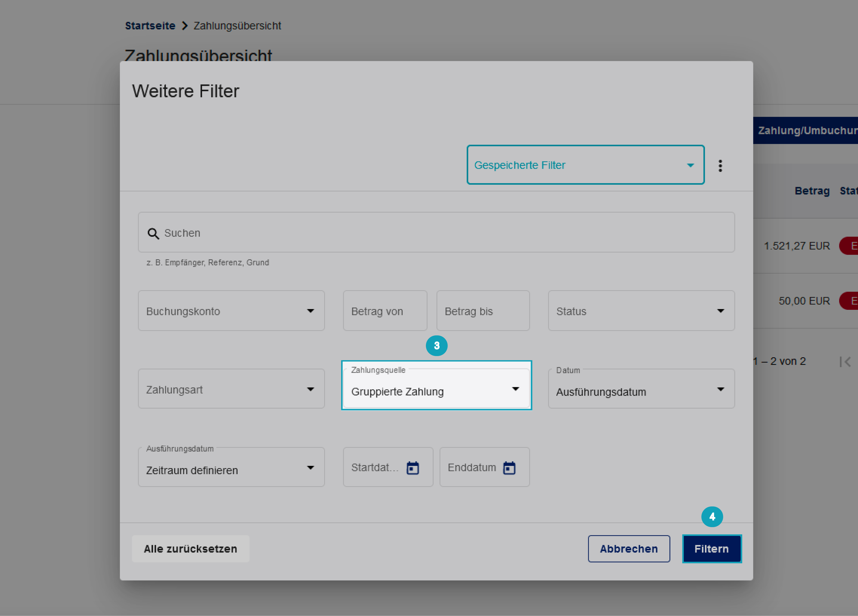
Task: Click the Betrag von field
Action: pos(385,311)
